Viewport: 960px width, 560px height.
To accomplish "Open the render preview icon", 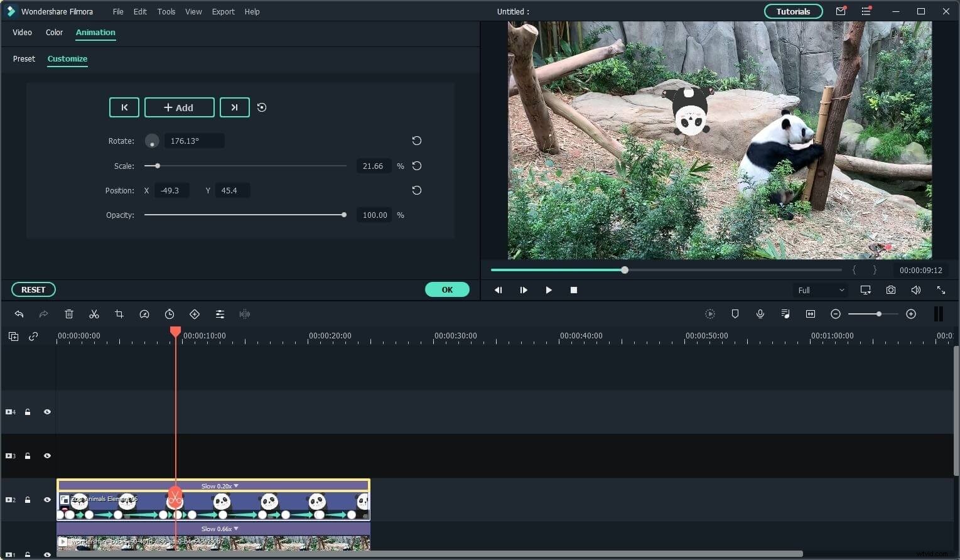I will tap(709, 314).
